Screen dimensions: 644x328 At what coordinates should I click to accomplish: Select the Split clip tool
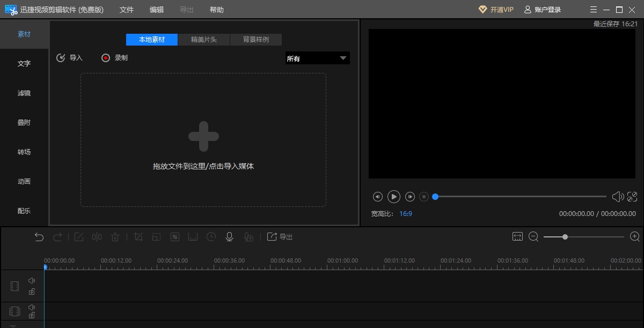pyautogui.click(x=97, y=236)
